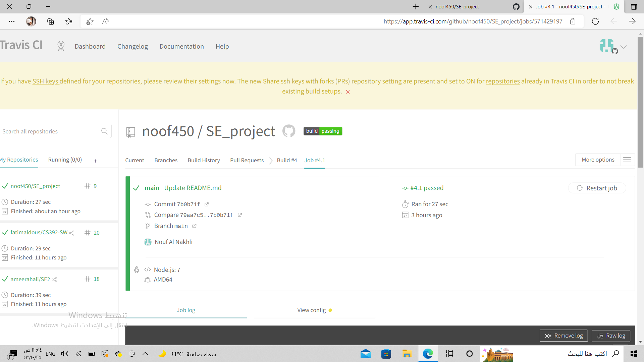
Task: Click the Travis CI broadcast tower icon
Action: point(61,46)
